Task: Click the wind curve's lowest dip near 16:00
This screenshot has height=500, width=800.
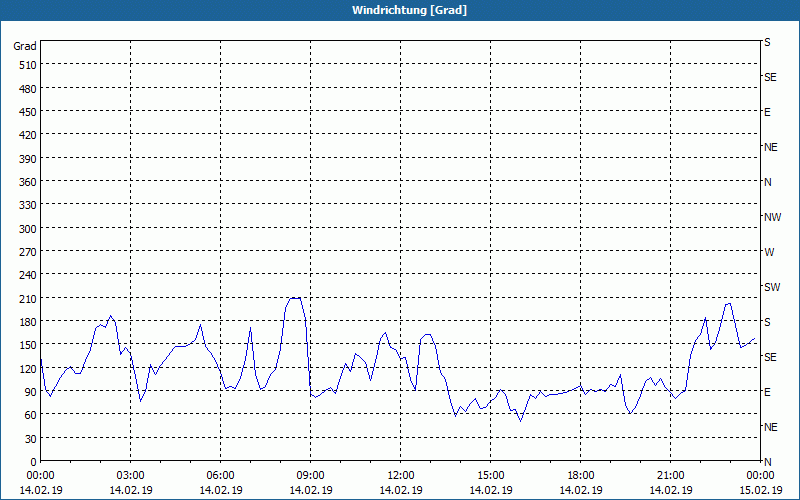Action: (x=520, y=421)
